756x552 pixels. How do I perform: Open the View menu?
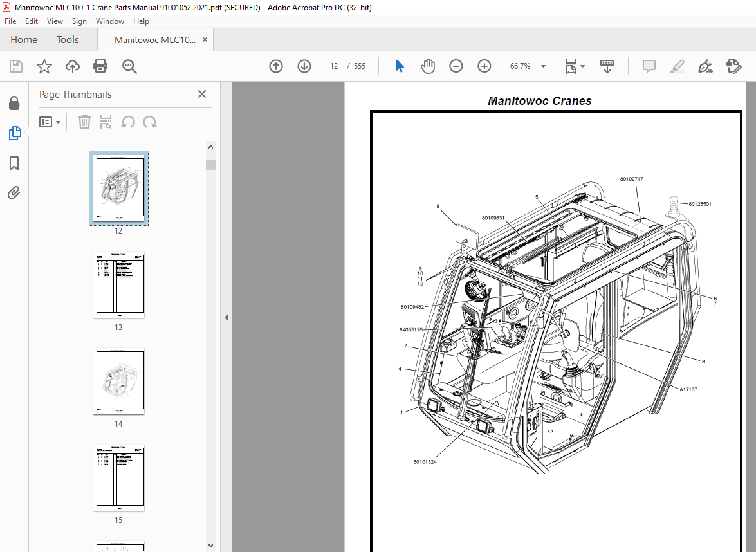coord(55,21)
